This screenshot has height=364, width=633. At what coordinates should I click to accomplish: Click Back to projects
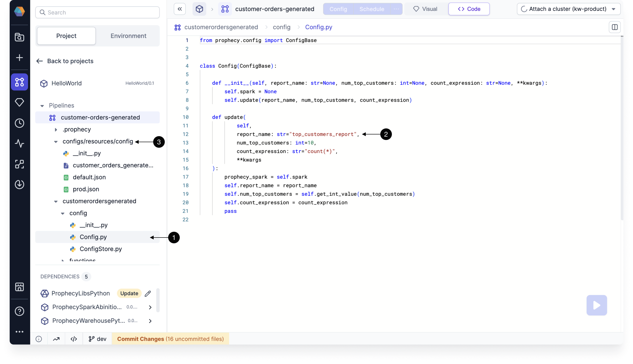click(x=70, y=61)
